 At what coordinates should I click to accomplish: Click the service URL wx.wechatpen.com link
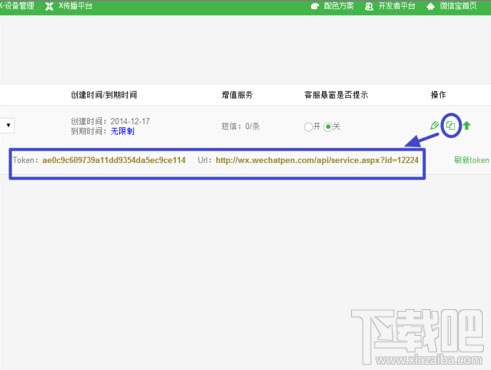coord(317,160)
